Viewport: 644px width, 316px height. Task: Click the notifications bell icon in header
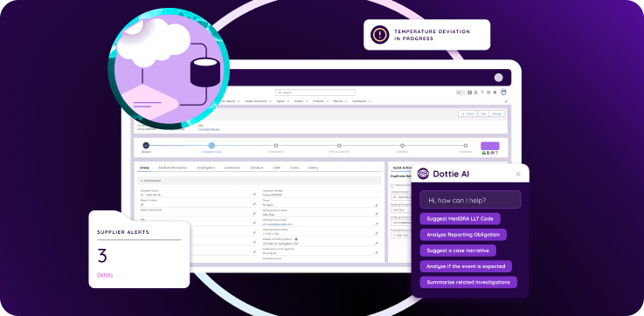point(495,93)
